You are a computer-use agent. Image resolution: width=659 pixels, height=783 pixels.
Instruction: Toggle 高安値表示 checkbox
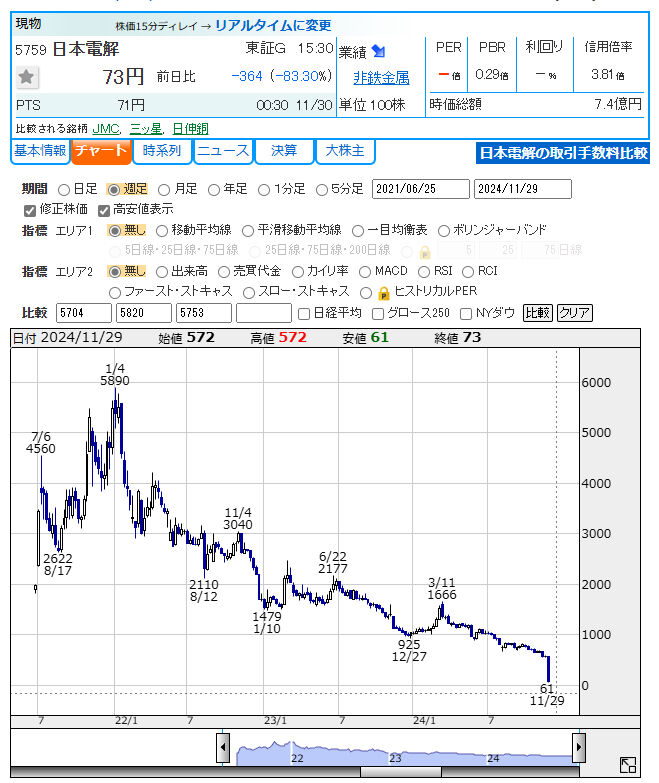[x=103, y=210]
